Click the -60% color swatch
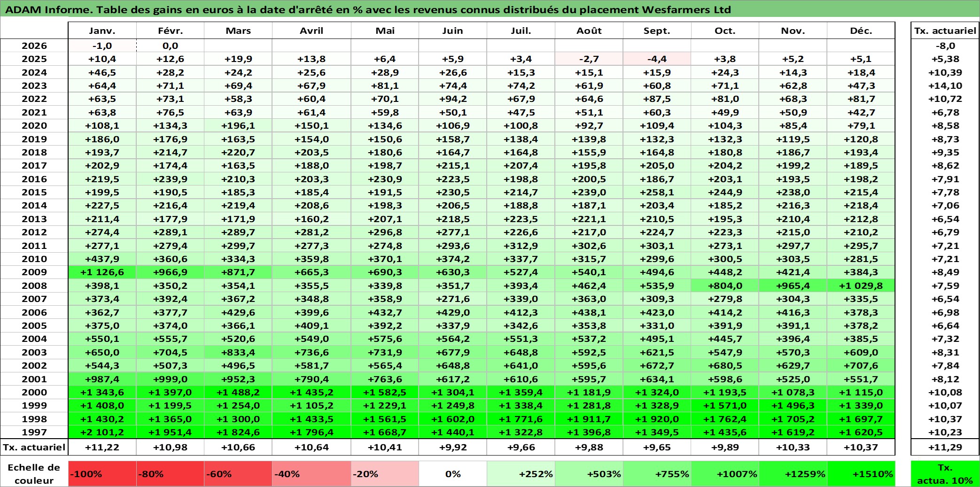The height and width of the screenshot is (487, 980). 238,474
